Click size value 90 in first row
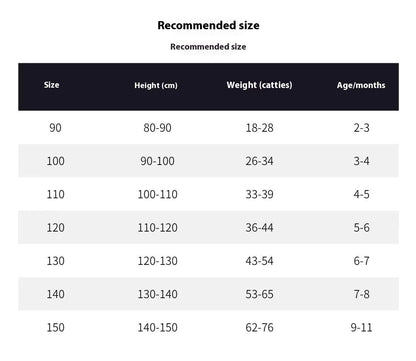Viewport: 416px width, 361px height. [x=55, y=128]
